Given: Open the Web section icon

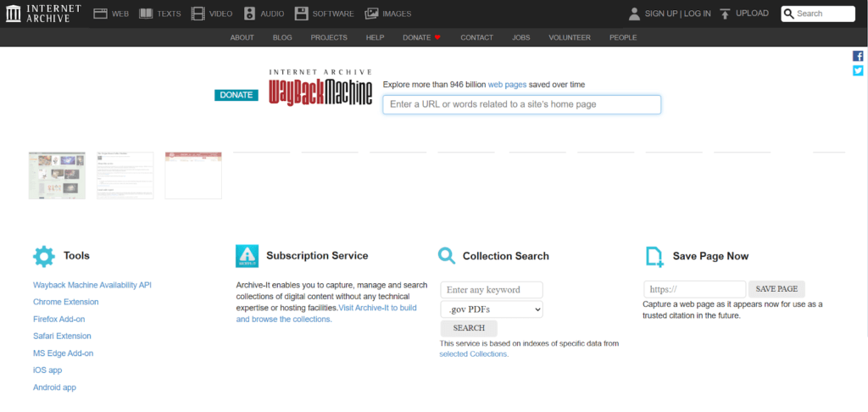Looking at the screenshot, I should coord(100,14).
